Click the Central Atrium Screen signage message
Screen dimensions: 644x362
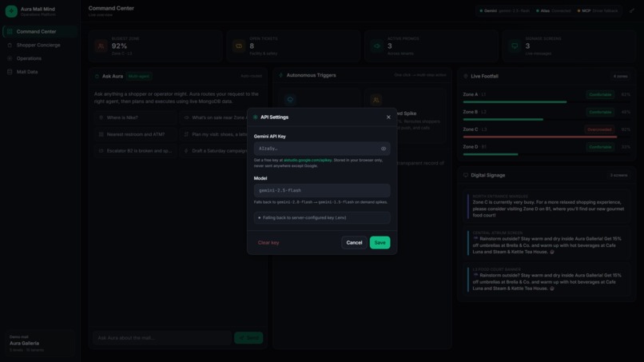[x=547, y=243]
